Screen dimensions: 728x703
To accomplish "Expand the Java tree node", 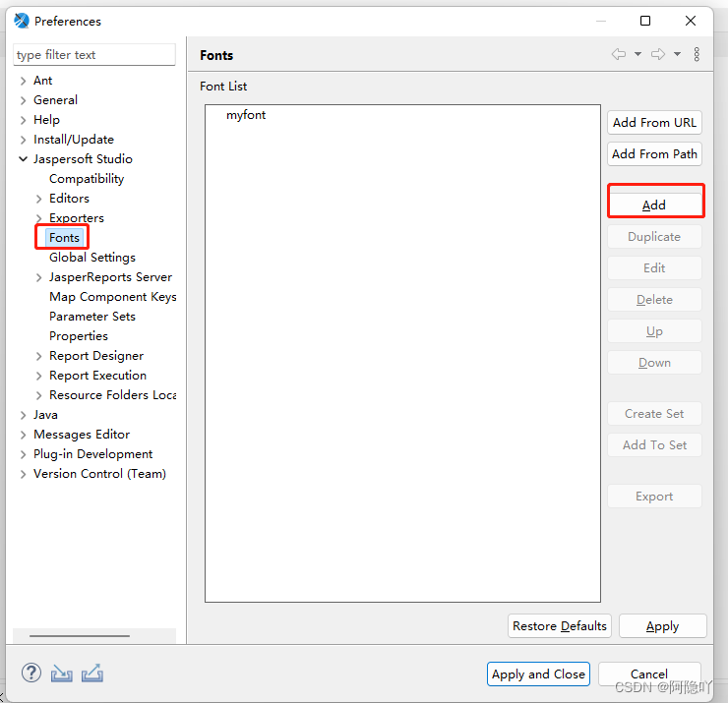I will tap(24, 415).
